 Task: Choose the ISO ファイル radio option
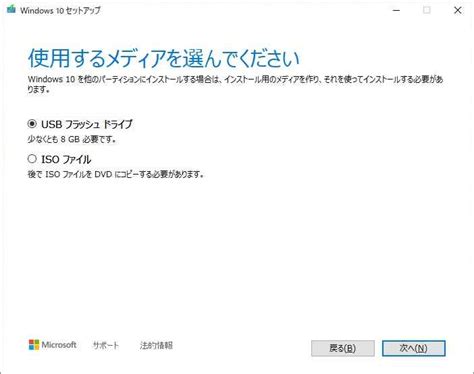32,159
